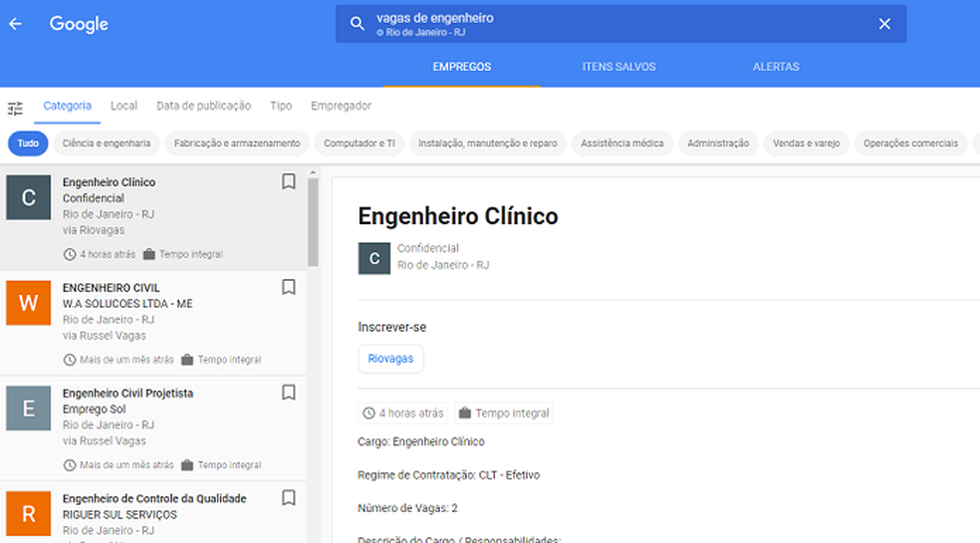The image size is (980, 543).
Task: Click the C logo in job details
Action: pos(374,258)
